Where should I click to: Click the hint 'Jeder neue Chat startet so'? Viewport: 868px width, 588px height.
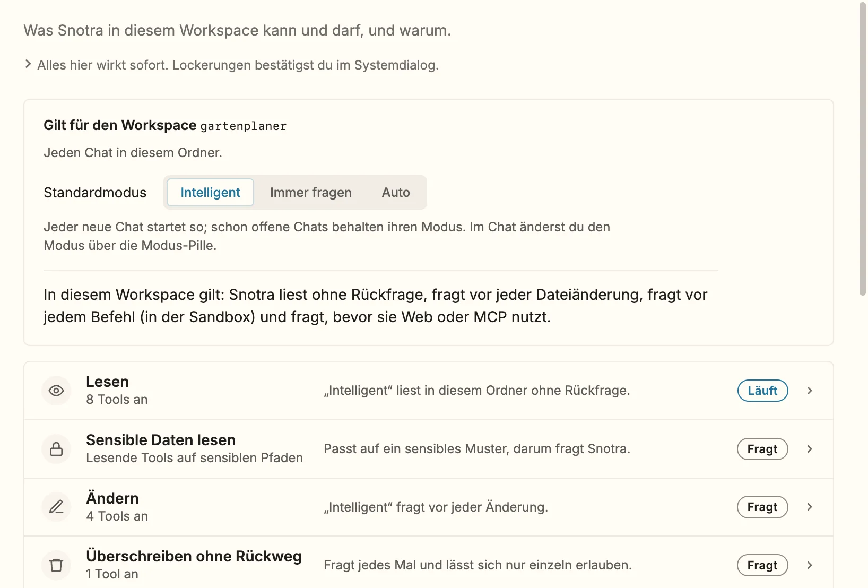327,236
